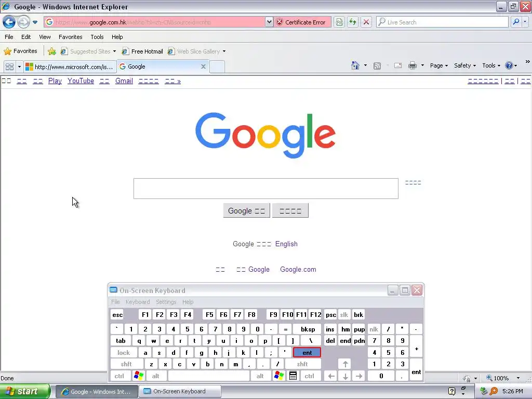The width and height of the screenshot is (532, 399).
Task: Click inside the Live Search box
Action: point(442,22)
